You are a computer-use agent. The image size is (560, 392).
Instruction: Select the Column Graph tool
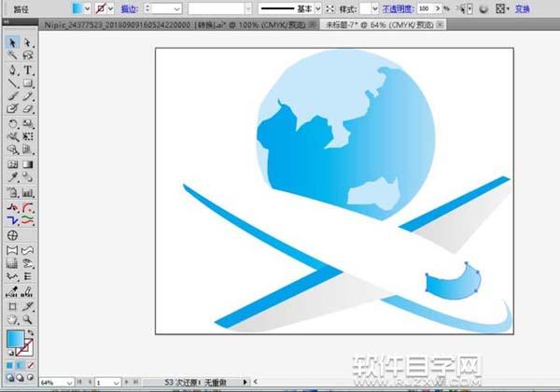point(27,193)
